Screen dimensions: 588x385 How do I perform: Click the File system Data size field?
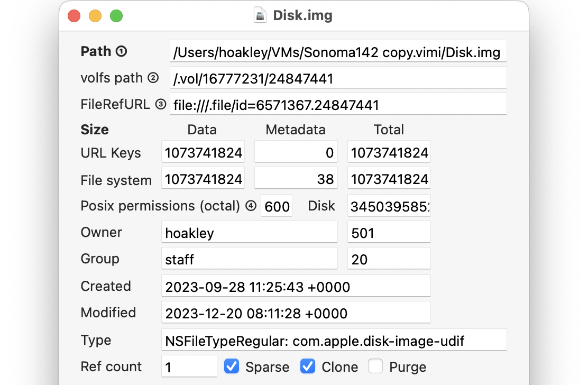pos(203,178)
